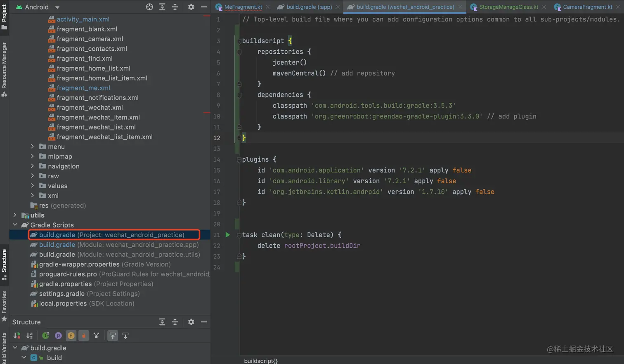The width and height of the screenshot is (624, 364).
Task: Collapse the Gradle Scripts node
Action: coord(15,225)
